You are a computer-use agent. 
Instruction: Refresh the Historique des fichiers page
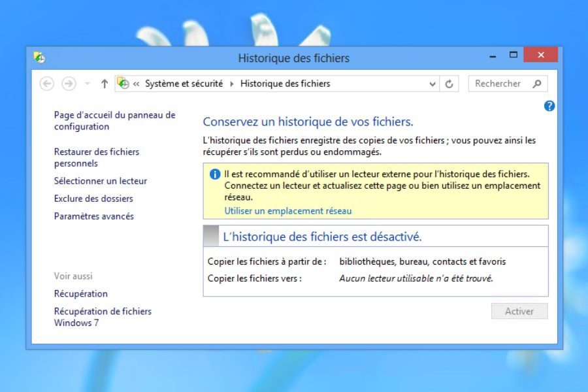pyautogui.click(x=449, y=84)
